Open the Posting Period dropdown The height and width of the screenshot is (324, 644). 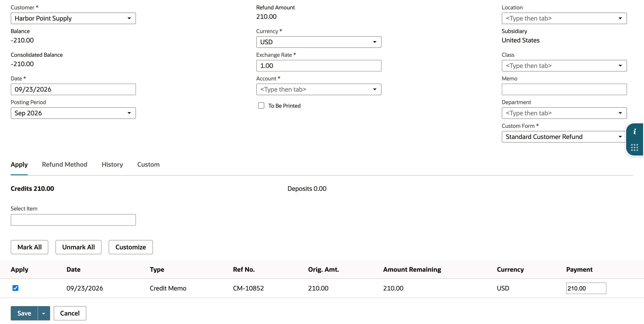click(73, 113)
